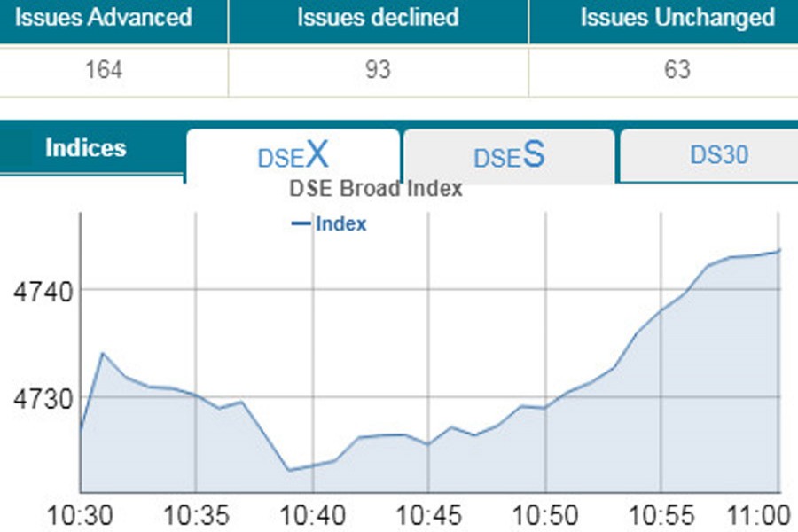798x532 pixels.
Task: Click the Index legend text
Action: pos(340,224)
